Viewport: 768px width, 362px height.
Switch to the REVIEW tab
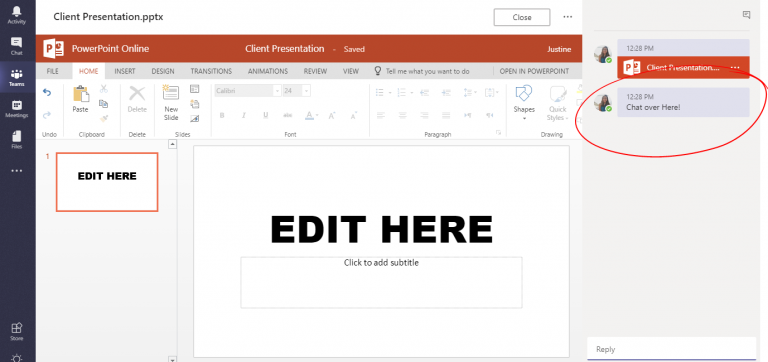coord(315,71)
